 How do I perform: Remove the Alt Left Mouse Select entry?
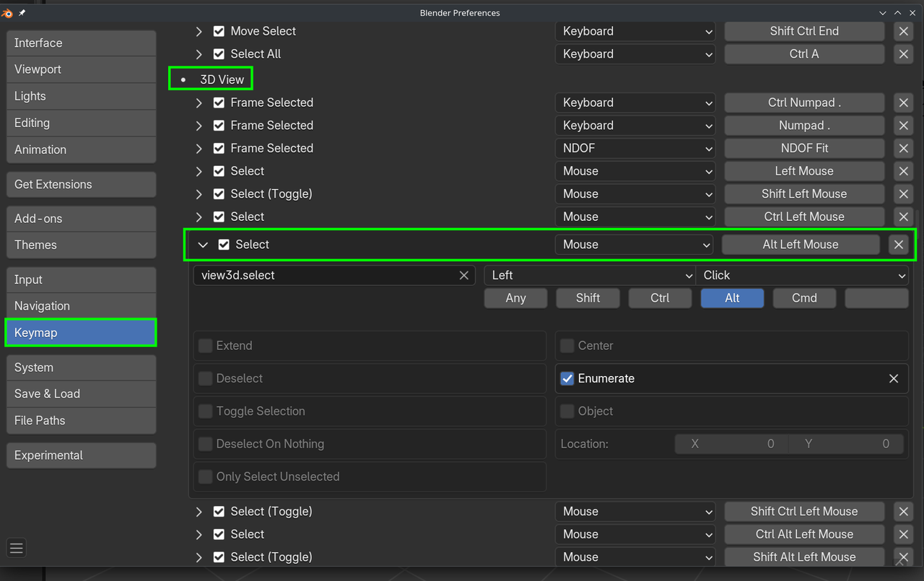click(x=899, y=245)
